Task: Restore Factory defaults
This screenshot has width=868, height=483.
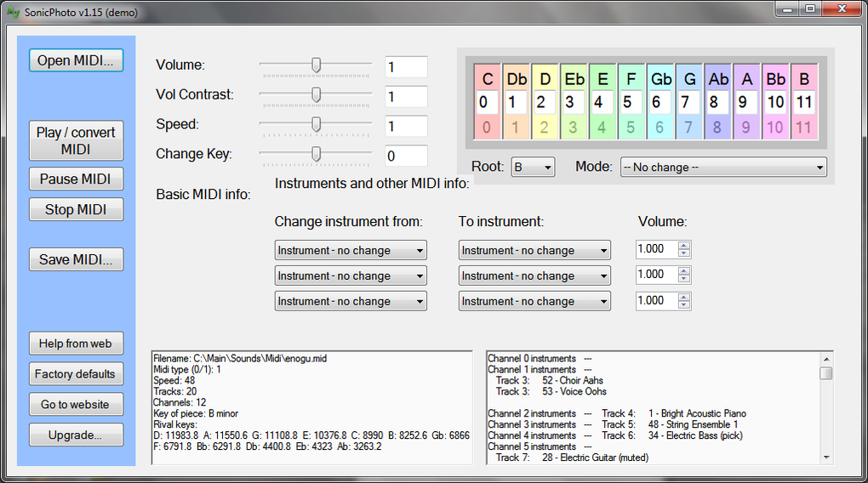Action: coord(76,374)
